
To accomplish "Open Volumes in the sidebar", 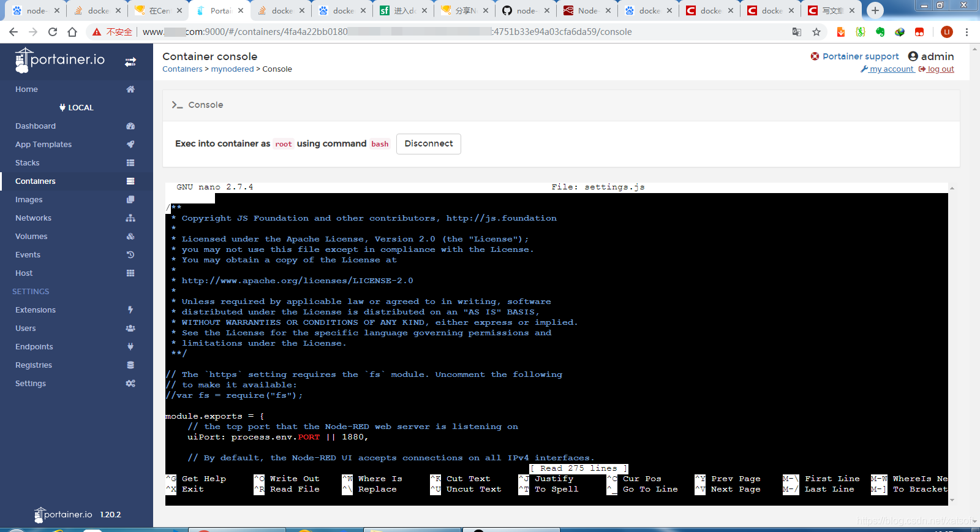I will (31, 236).
